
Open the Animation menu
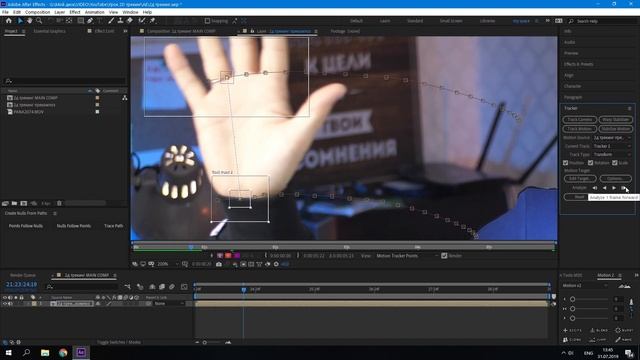pos(95,12)
